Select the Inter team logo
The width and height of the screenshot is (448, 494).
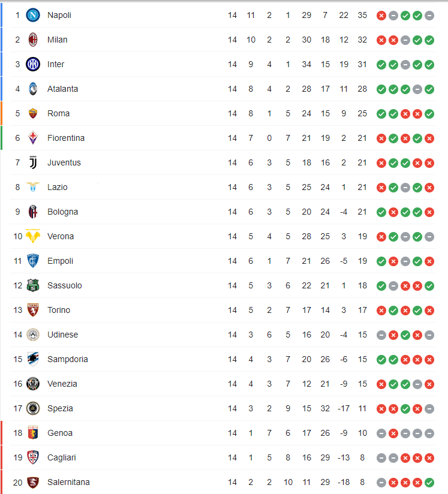point(33,64)
